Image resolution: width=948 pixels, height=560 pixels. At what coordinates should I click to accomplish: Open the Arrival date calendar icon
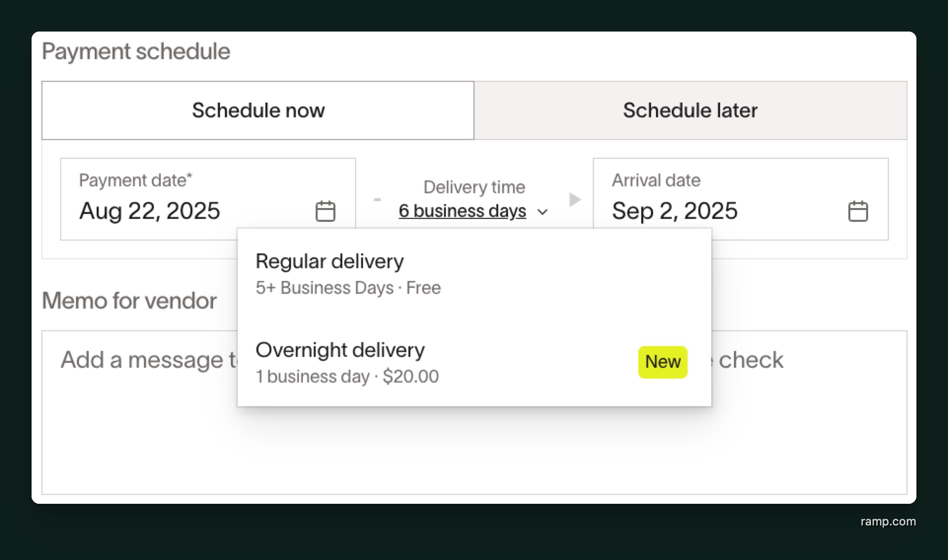click(x=858, y=211)
